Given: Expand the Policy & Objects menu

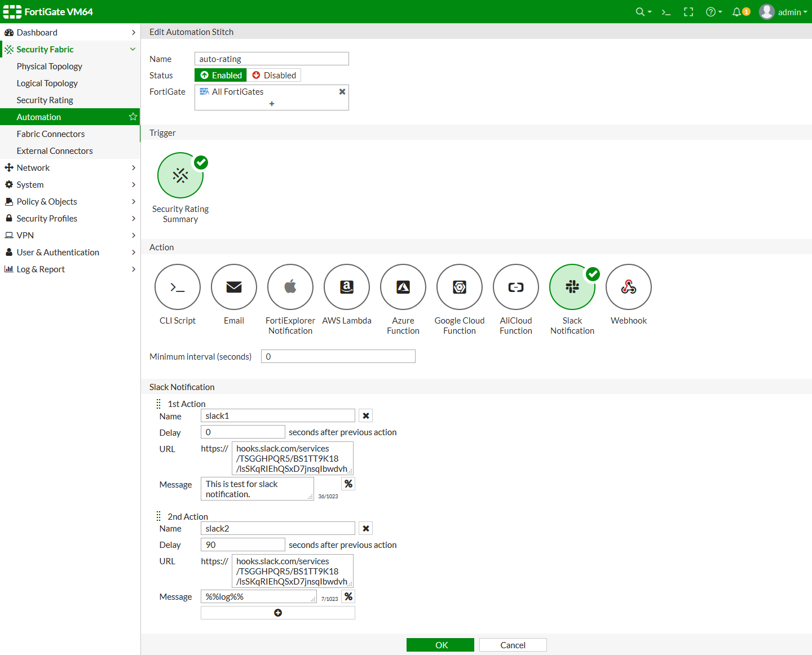Looking at the screenshot, I should (70, 201).
